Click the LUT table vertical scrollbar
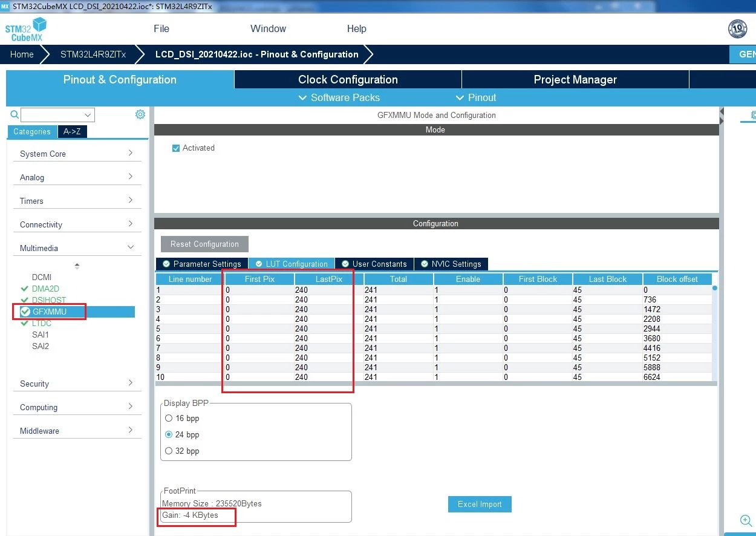The image size is (756, 536). (x=715, y=333)
